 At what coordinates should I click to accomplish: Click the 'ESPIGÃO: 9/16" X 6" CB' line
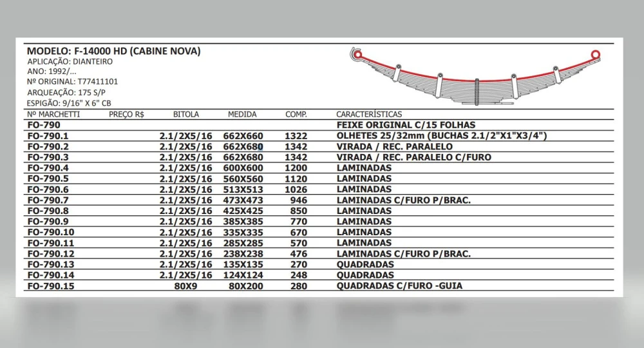coord(69,103)
